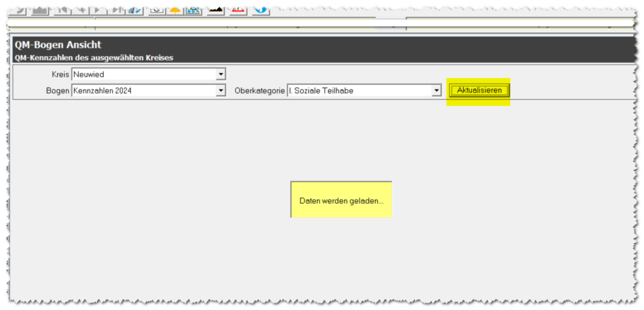Click the blue globe toolbar icon
644x310 pixels.
(260, 9)
